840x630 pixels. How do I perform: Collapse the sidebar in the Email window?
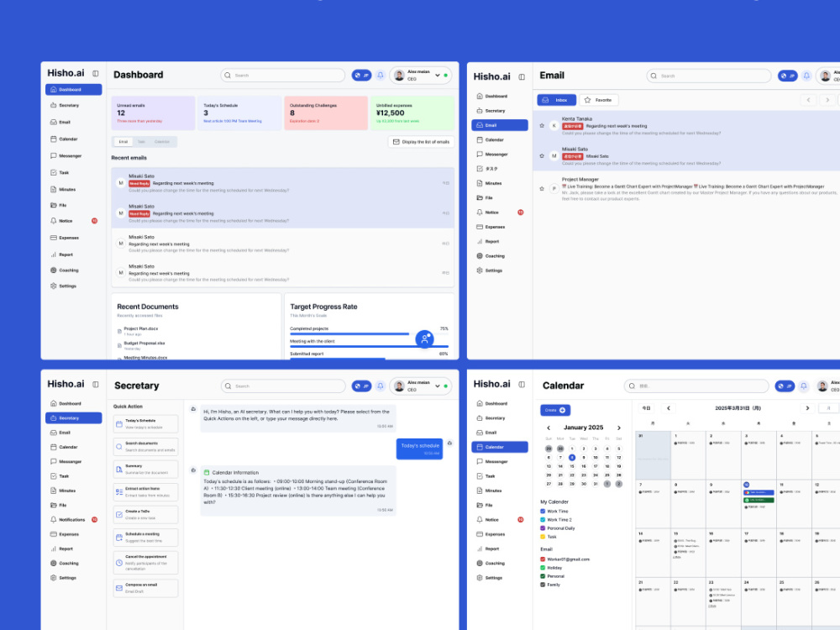click(x=522, y=76)
